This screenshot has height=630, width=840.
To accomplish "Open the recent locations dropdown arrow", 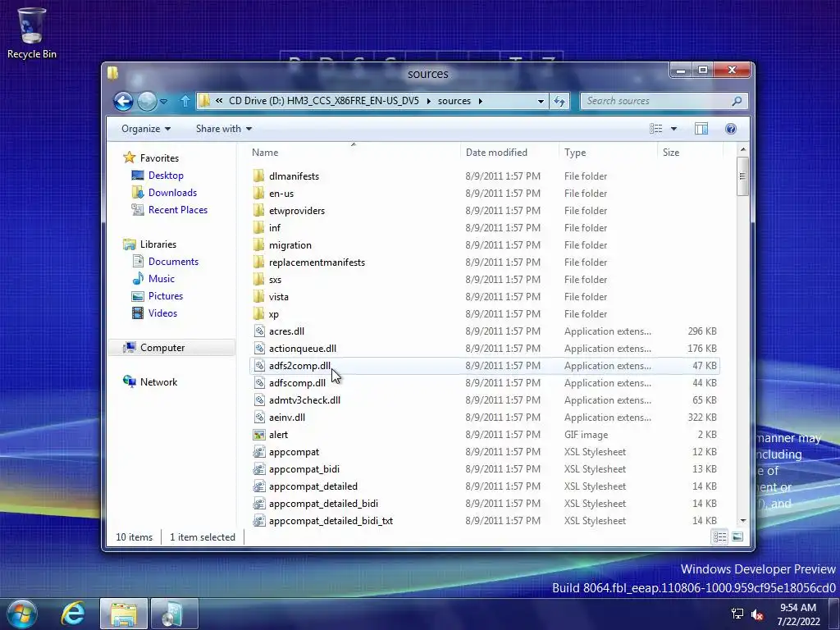I will point(164,101).
